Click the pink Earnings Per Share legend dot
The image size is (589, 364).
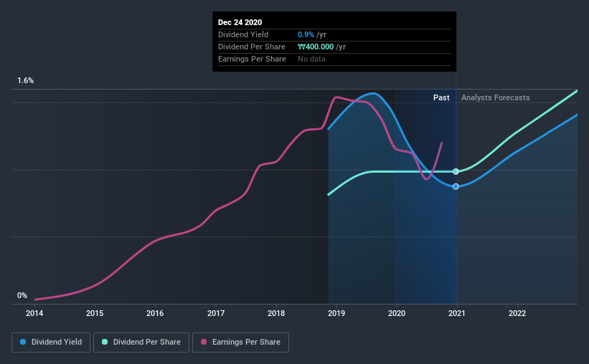[204, 342]
